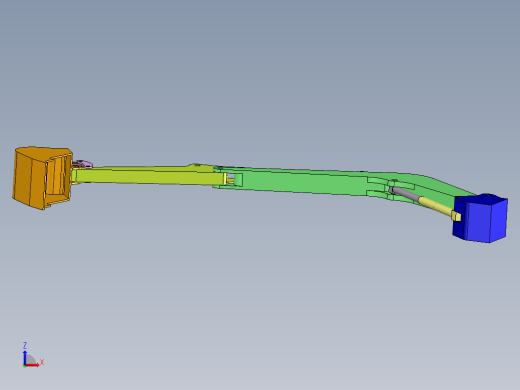Click the gray hydraulic cylinder barrel
The image size is (520, 390).
pos(404,193)
